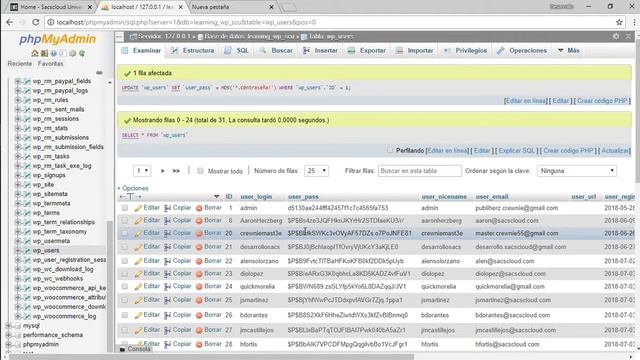Jump to last page with double arrow
The width and height of the screenshot is (640, 360).
[x=176, y=171]
